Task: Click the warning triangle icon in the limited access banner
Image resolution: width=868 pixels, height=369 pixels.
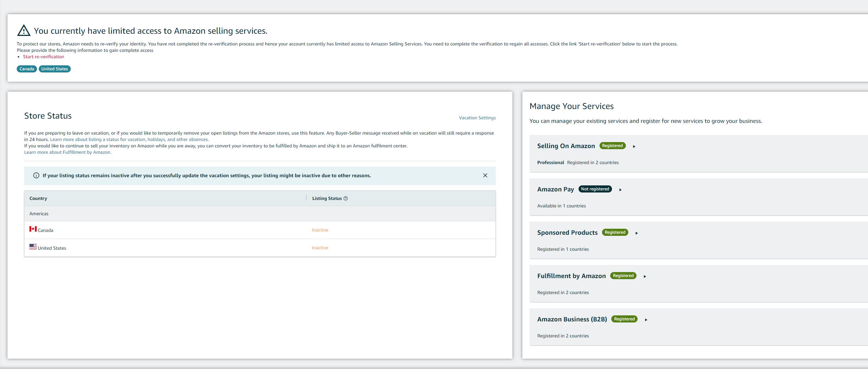Action: click(x=24, y=31)
